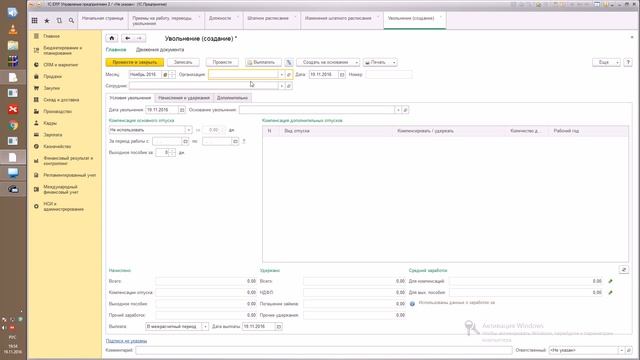Switch to Изменения штатного расписания tab

pyautogui.click(x=338, y=18)
